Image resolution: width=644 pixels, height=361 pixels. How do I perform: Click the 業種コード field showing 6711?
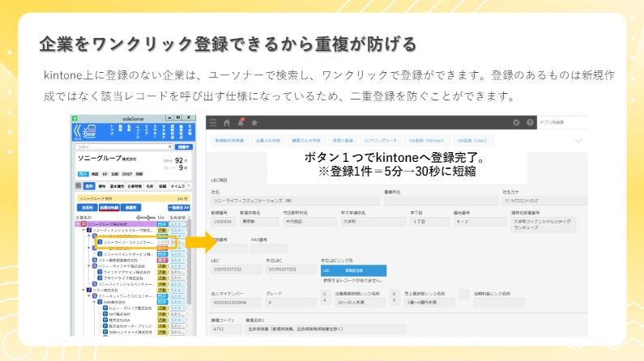click(226, 329)
